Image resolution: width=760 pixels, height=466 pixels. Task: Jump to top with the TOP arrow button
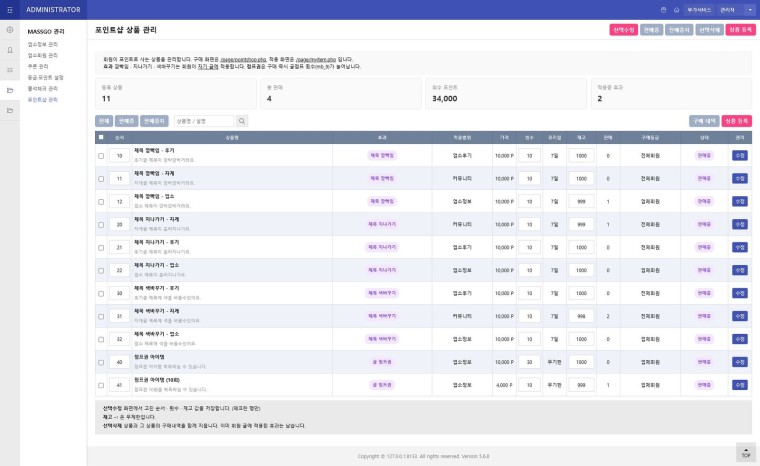(745, 452)
